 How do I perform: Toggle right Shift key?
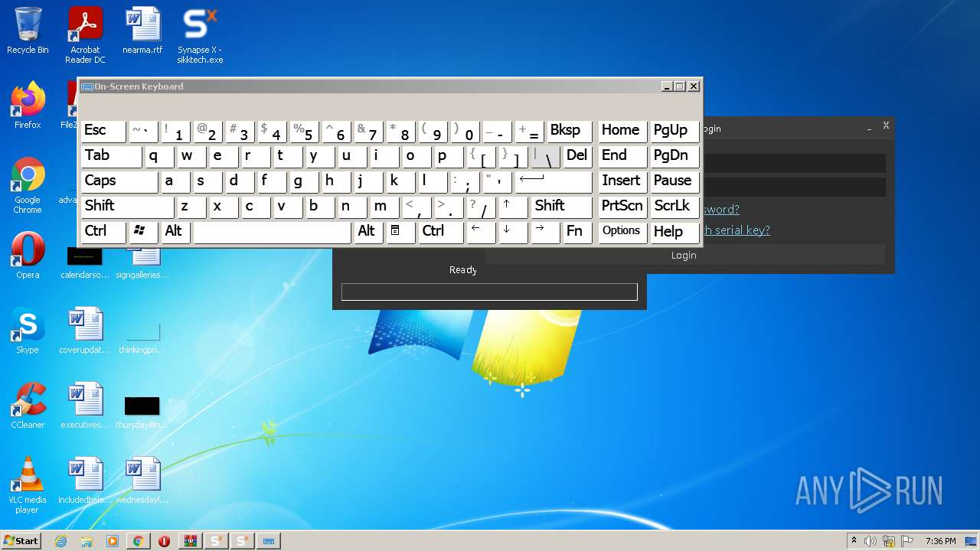562,207
